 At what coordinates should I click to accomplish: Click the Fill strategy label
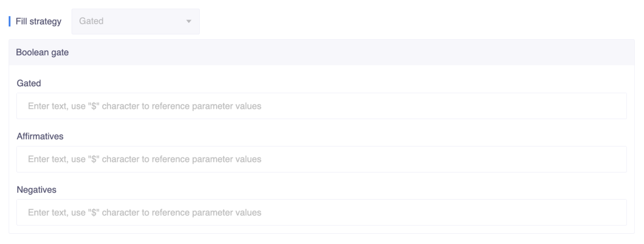(x=38, y=21)
